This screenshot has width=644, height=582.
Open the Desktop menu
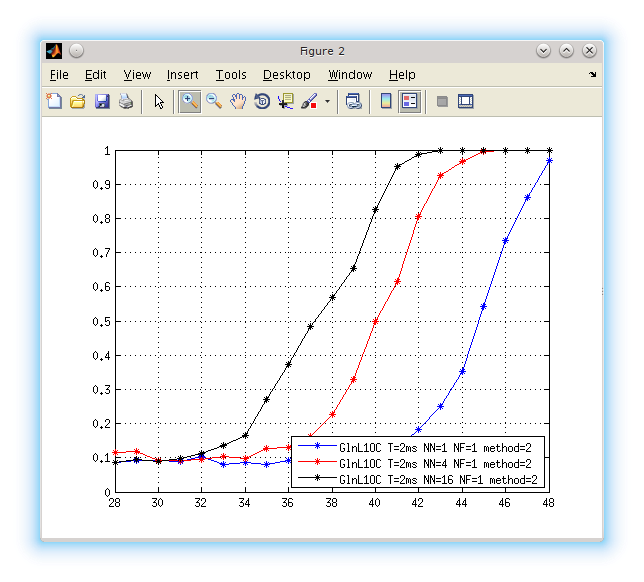coord(287,75)
